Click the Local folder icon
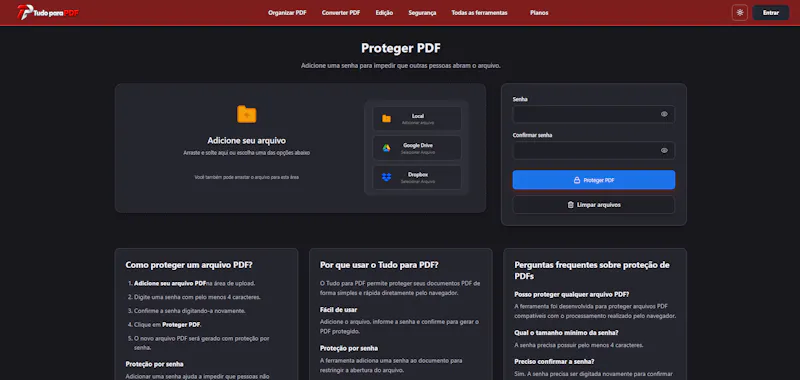Image resolution: width=800 pixels, height=380 pixels. pos(386,119)
